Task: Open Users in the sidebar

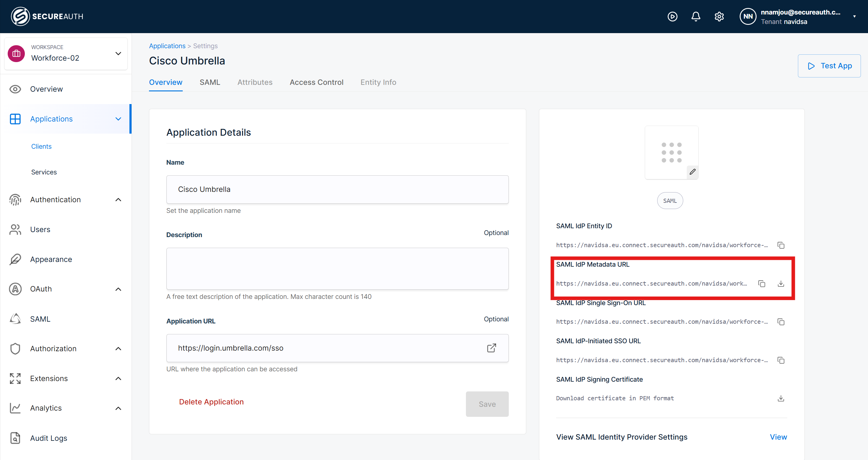Action: point(40,229)
